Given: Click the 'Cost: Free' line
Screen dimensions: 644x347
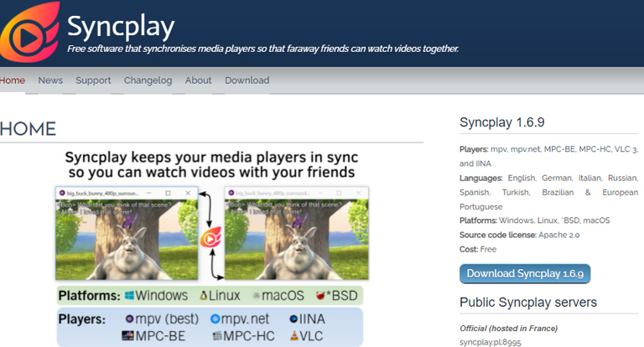Looking at the screenshot, I should (x=478, y=249).
